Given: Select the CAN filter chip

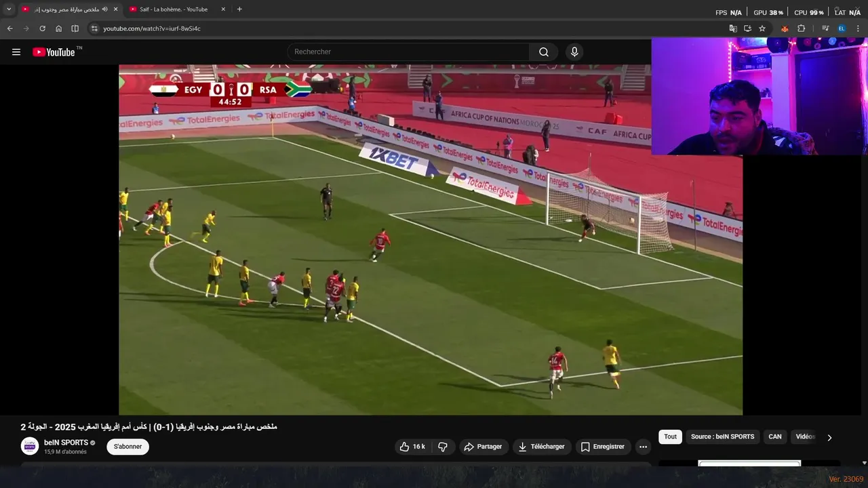Looking at the screenshot, I should [774, 436].
